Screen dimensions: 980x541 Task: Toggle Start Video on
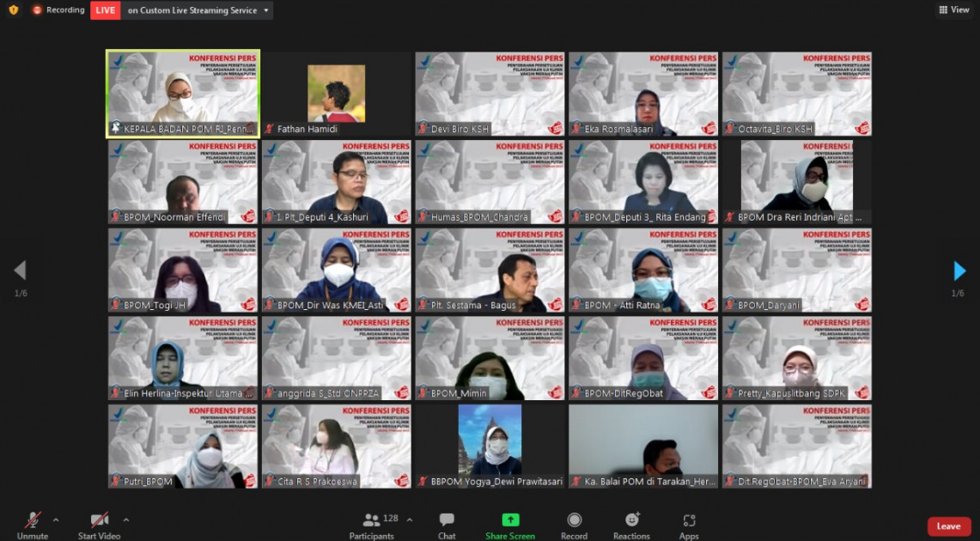coord(99,520)
